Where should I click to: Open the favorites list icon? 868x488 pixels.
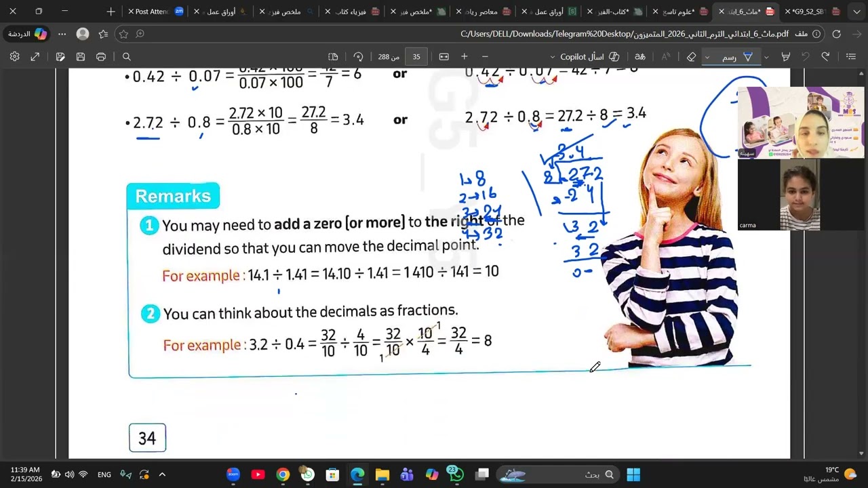coord(103,34)
